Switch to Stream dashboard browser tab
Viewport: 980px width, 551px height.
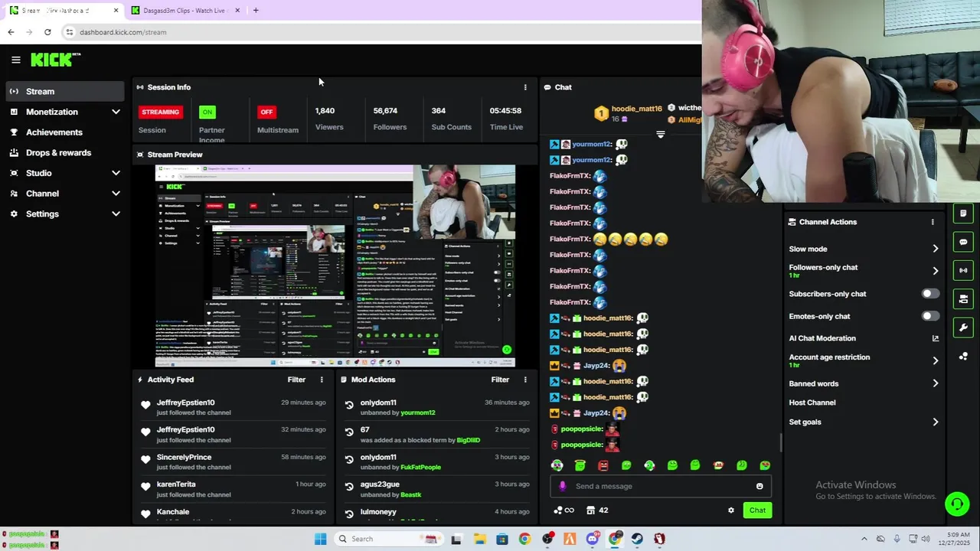(64, 11)
